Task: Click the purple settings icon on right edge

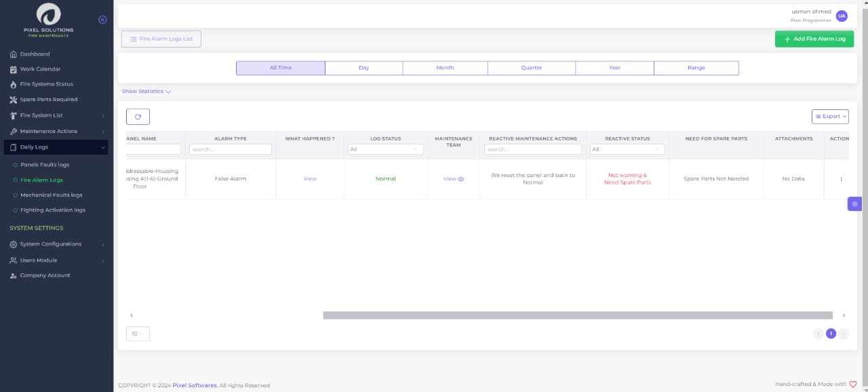Action: 854,204
